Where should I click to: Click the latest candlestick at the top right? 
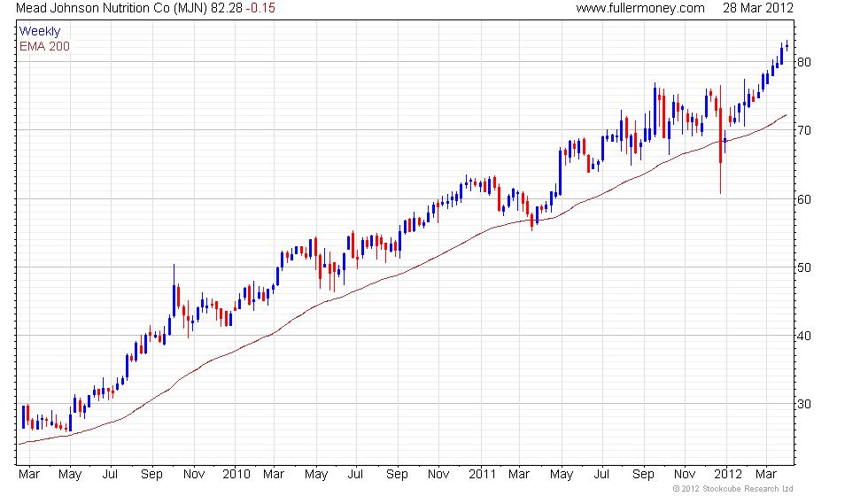tap(787, 46)
